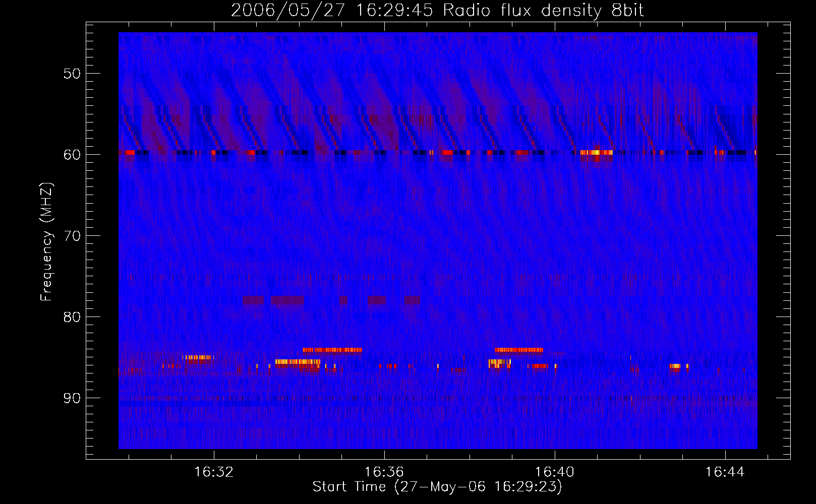Screen dimensions: 816x504
Task: Click the '70' frequency tick label
Action: point(72,236)
